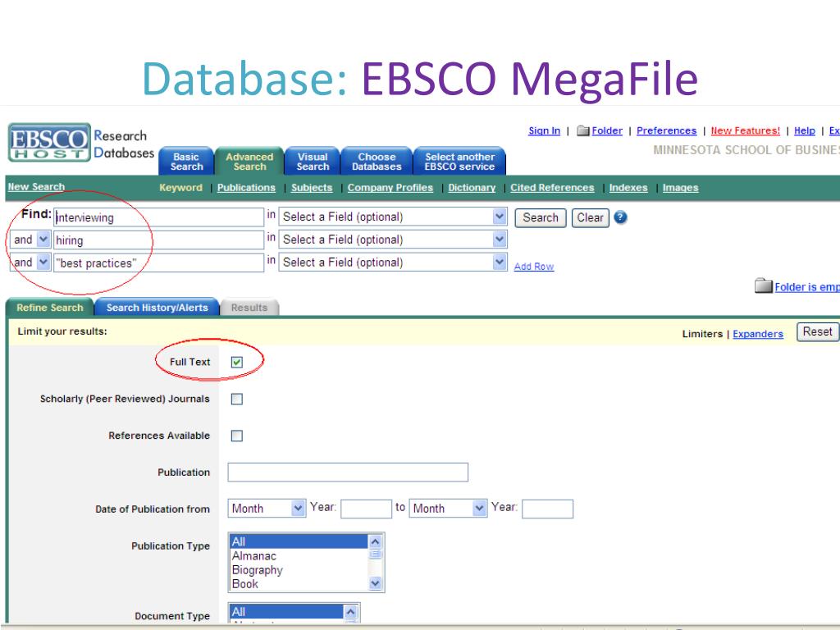Open the Preferences link

pyautogui.click(x=666, y=130)
